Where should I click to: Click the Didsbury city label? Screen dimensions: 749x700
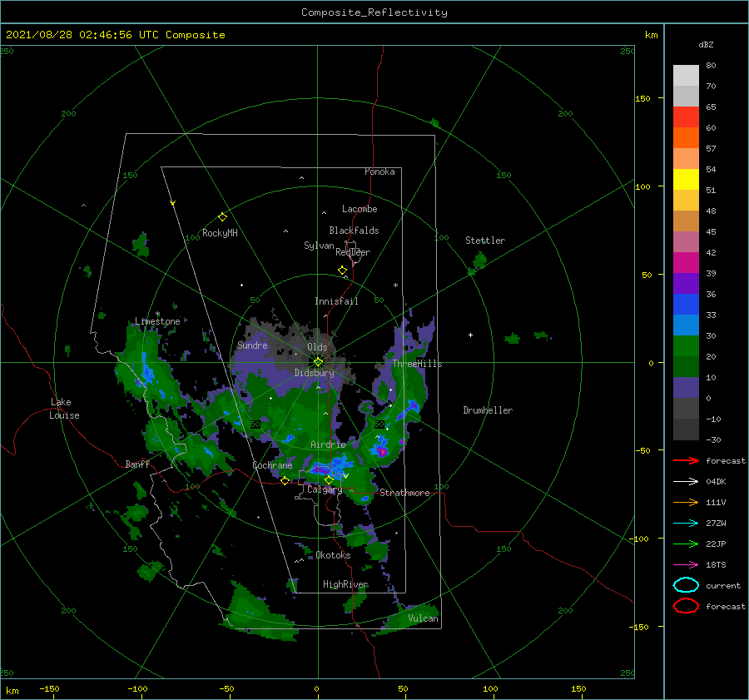tap(314, 373)
